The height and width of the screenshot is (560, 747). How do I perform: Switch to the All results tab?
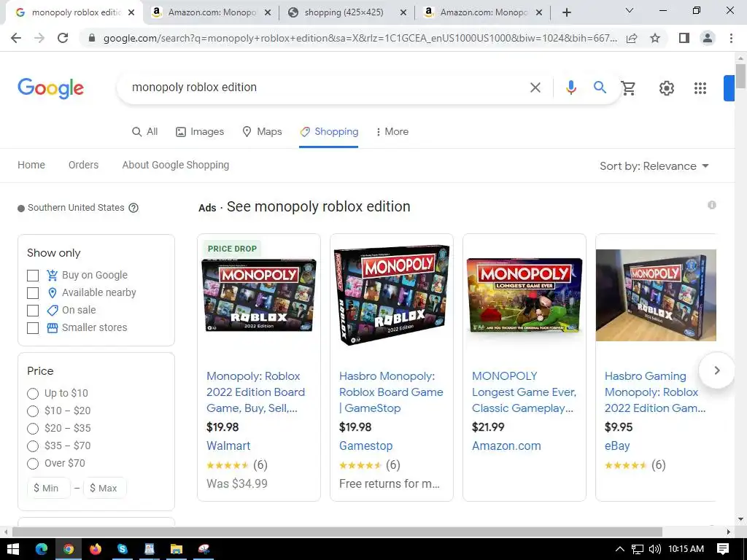pyautogui.click(x=145, y=131)
